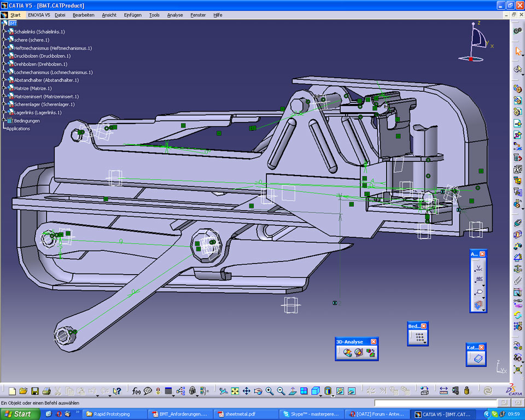Click the Pan view tool icon
This screenshot has width=525, height=420.
coord(247,391)
